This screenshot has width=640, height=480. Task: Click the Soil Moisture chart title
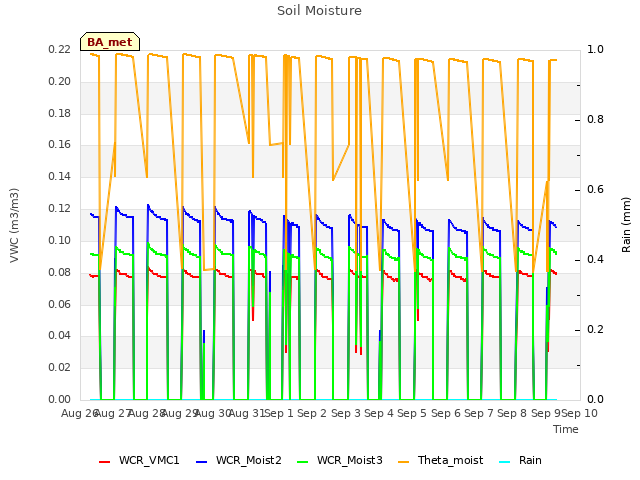(320, 11)
